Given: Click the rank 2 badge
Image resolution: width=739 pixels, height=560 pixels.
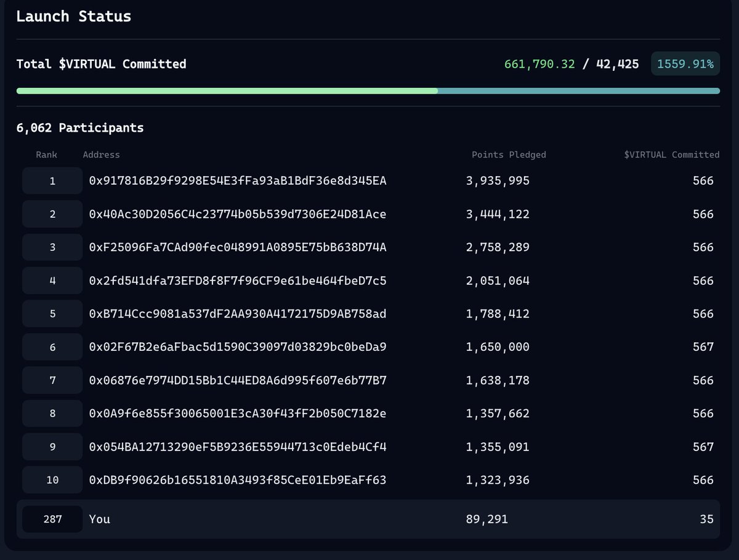Looking at the screenshot, I should click(52, 214).
